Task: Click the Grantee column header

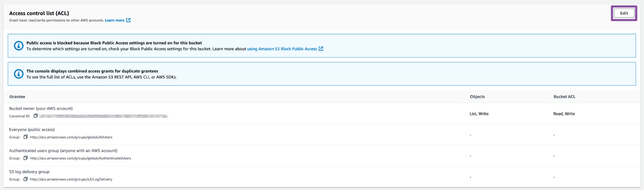Action: [17, 96]
